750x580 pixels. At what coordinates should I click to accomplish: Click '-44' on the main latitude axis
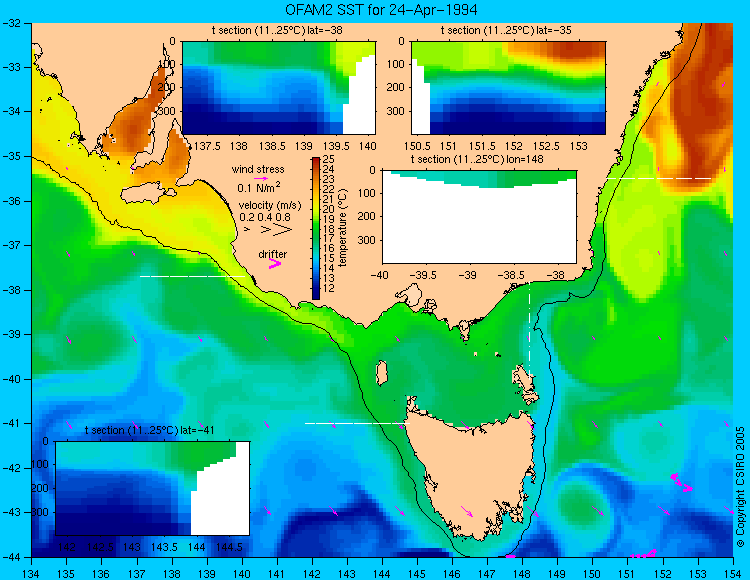11,557
